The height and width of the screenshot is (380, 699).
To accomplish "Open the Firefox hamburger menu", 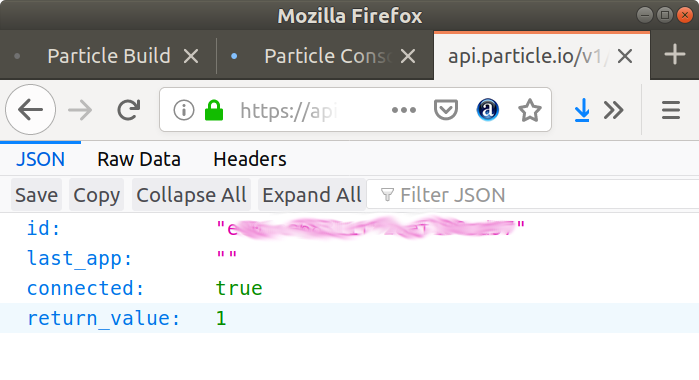I will 670,110.
